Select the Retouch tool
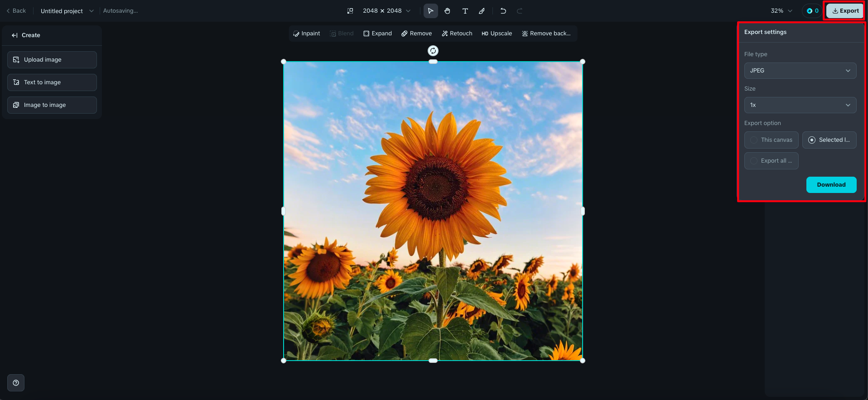The height and width of the screenshot is (400, 868). tap(457, 34)
